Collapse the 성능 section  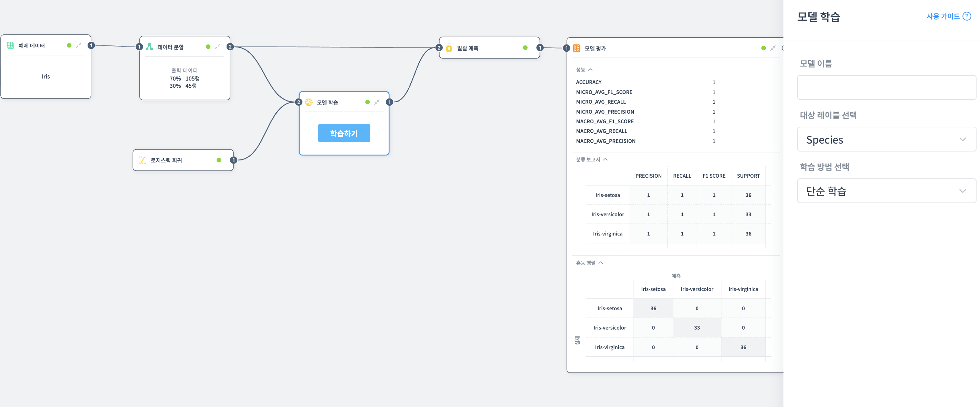point(590,70)
